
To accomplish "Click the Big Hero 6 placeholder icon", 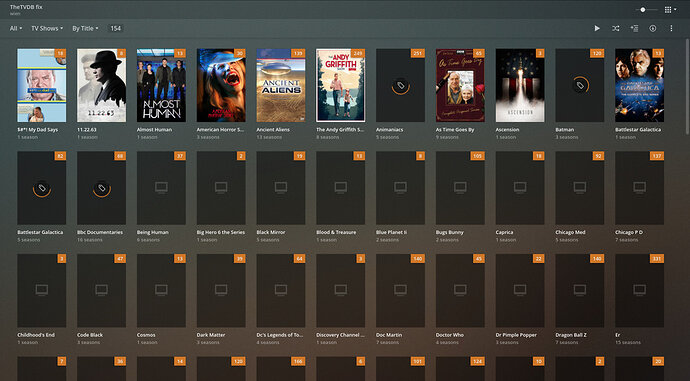I will coord(221,187).
